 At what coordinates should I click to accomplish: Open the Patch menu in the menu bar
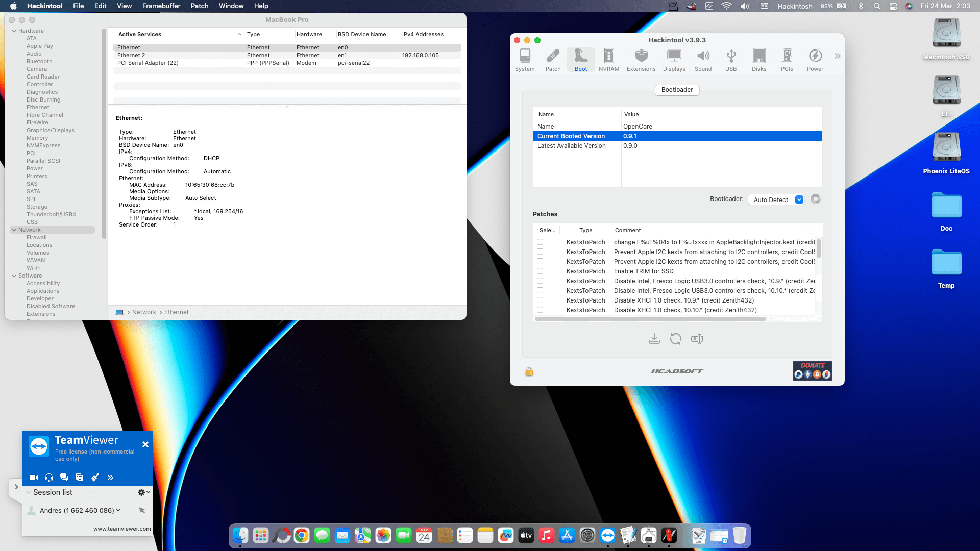(200, 6)
